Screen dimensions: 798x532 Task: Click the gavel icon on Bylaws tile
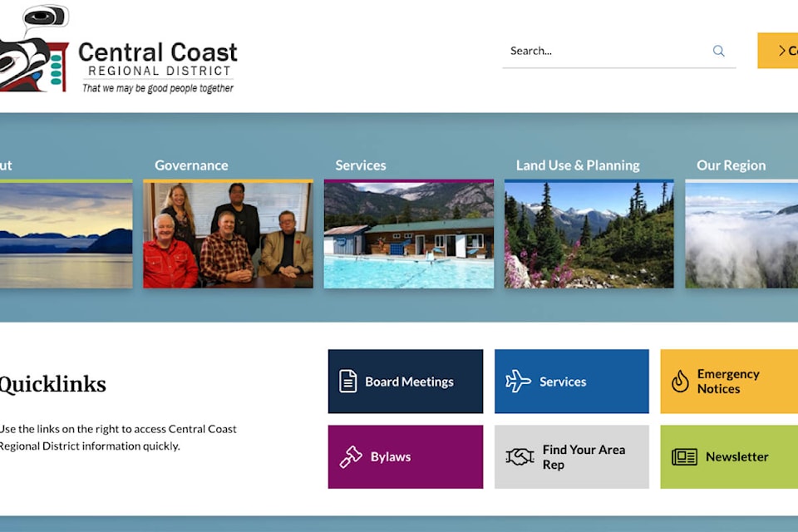[x=351, y=456]
